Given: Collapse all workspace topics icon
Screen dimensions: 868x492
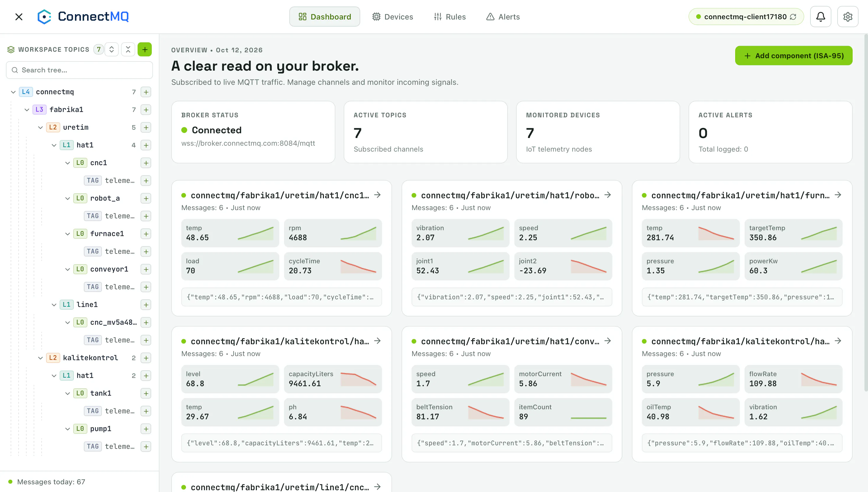Looking at the screenshot, I should tap(128, 49).
